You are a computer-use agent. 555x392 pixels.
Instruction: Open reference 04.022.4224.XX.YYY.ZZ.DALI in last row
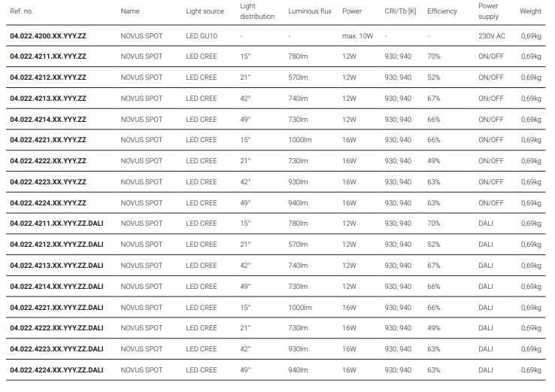tap(56, 370)
